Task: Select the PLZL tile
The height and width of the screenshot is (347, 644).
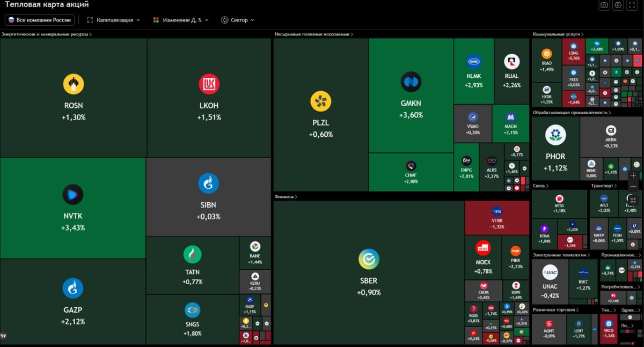Action: coord(320,115)
